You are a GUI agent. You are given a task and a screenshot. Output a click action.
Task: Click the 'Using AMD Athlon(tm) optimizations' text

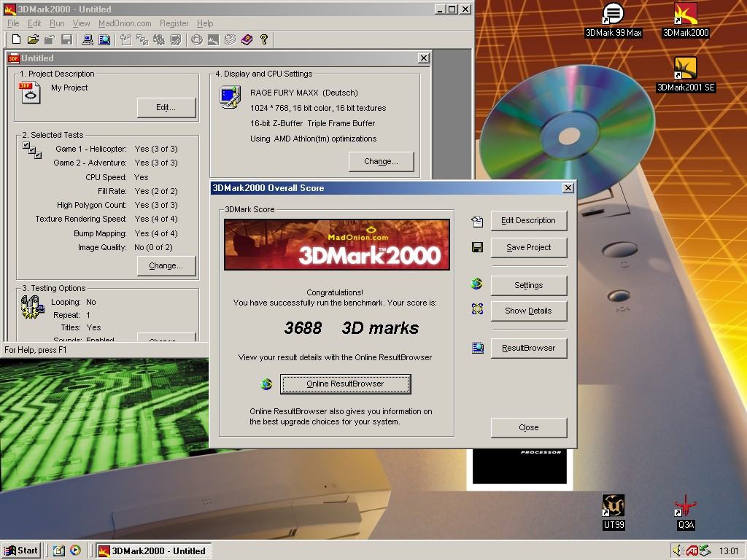314,139
